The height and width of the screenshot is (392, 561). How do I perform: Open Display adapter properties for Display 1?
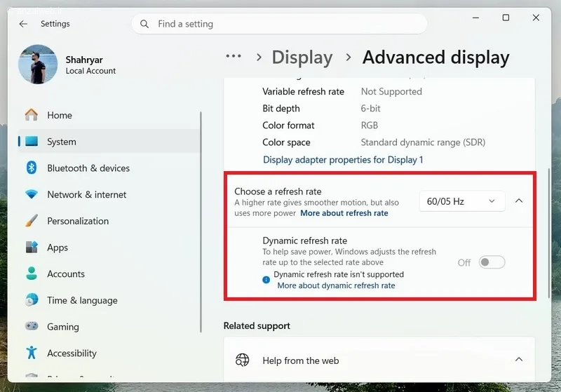[343, 159]
